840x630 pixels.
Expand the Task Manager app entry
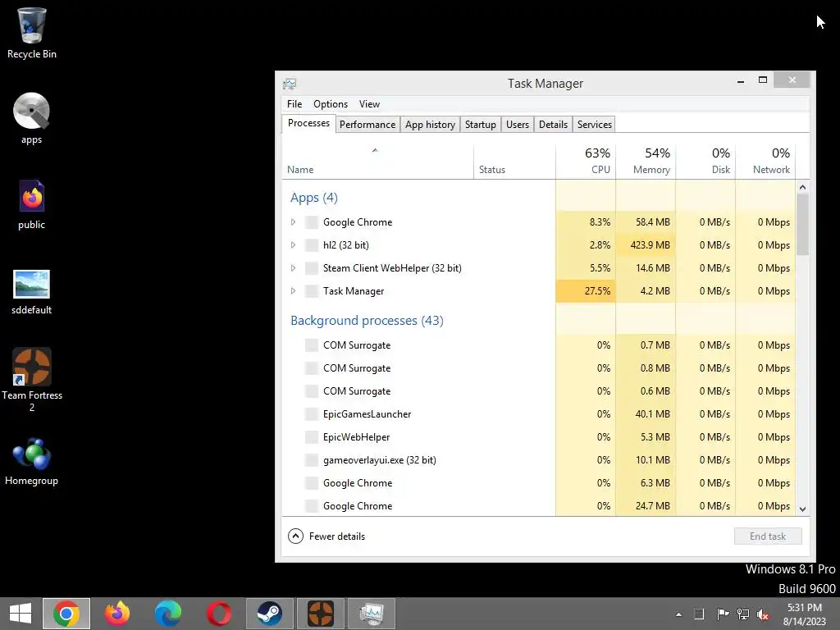point(293,291)
